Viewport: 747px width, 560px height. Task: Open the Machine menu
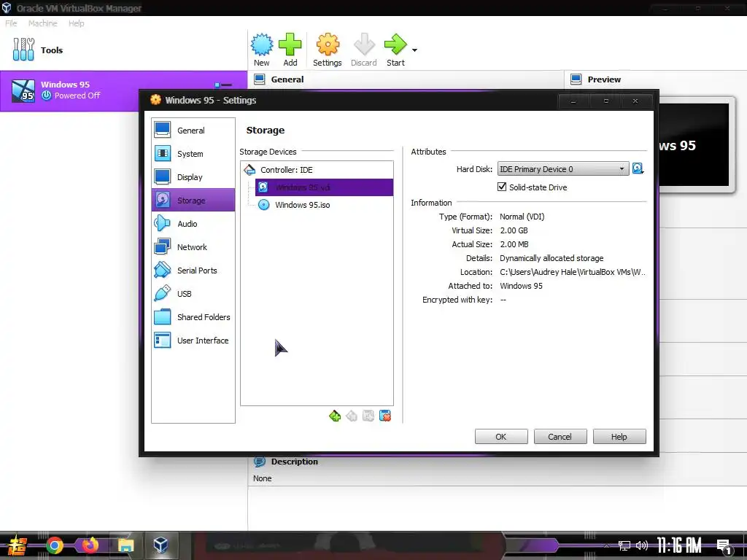click(x=42, y=23)
